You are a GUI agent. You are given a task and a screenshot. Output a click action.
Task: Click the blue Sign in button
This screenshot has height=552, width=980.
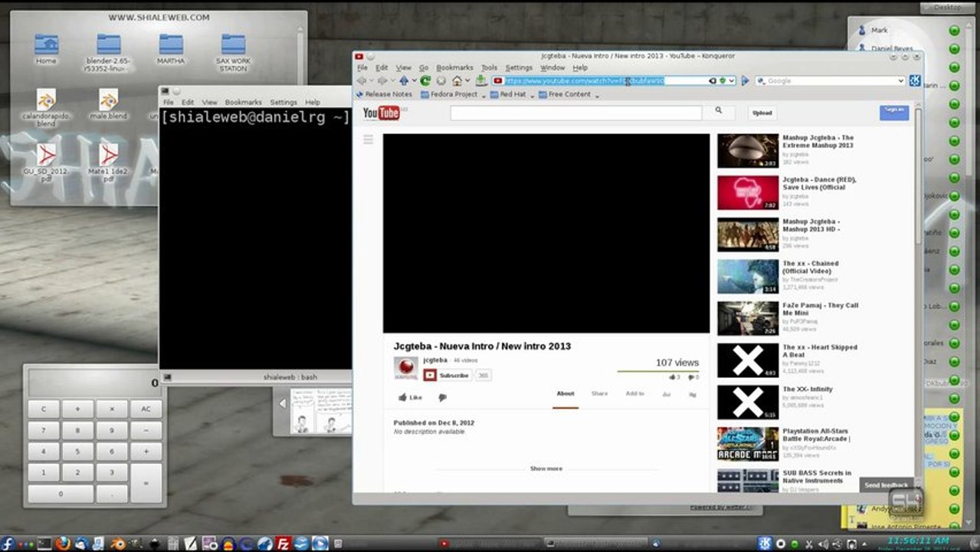(894, 112)
